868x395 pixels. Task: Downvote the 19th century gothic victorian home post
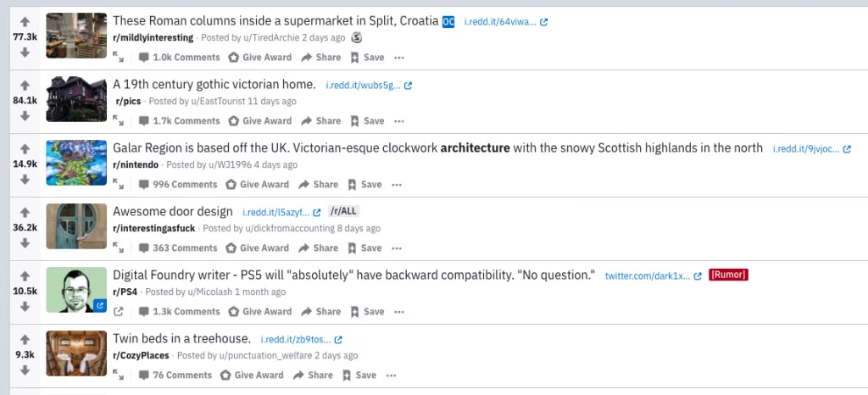click(25, 115)
